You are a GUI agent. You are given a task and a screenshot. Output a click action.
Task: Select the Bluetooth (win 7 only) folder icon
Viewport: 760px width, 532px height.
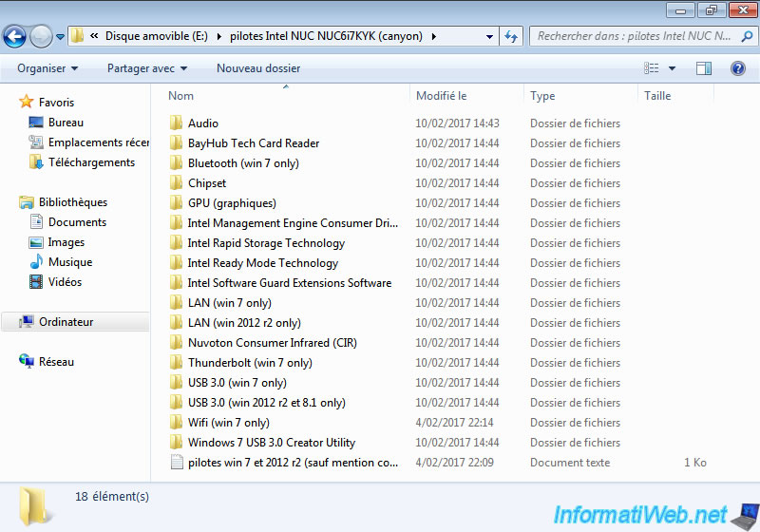click(177, 162)
